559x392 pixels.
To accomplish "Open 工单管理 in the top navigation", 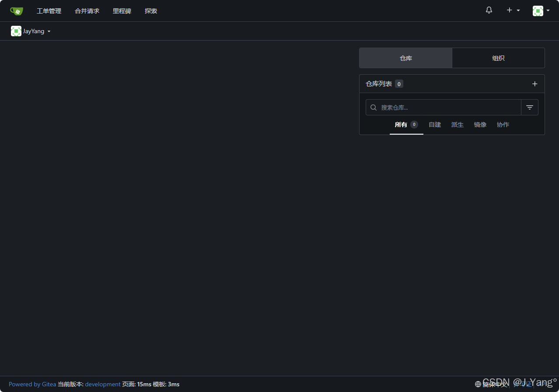I will pyautogui.click(x=49, y=11).
